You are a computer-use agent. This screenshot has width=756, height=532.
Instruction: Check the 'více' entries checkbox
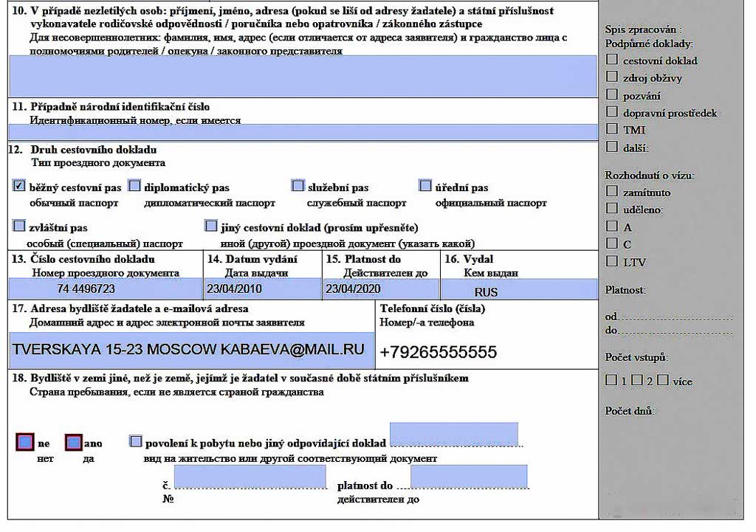click(663, 380)
